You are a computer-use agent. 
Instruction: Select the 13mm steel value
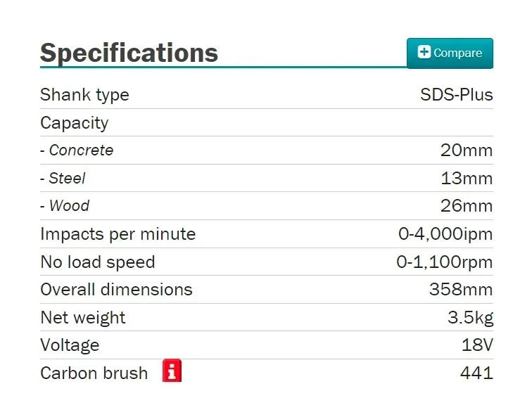(x=467, y=179)
